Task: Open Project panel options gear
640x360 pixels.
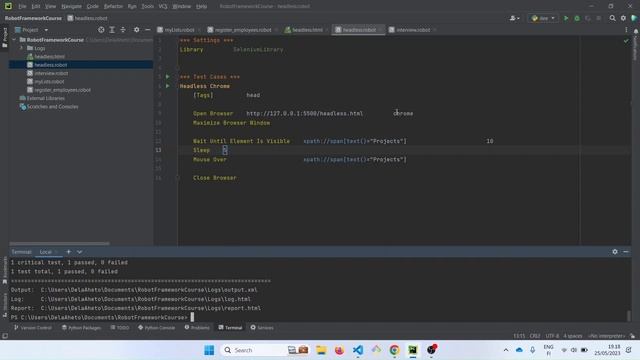Action: 136,30
